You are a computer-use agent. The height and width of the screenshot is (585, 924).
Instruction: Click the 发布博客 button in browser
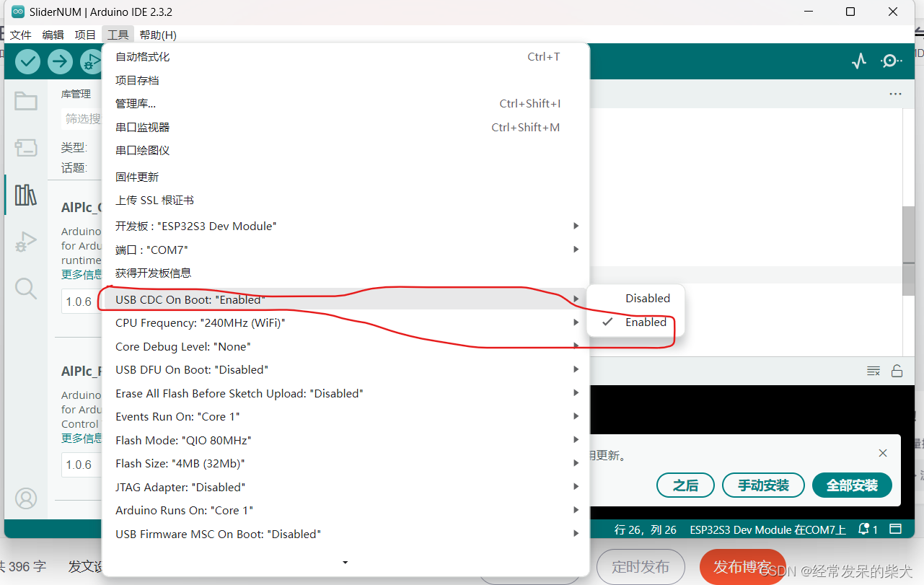[x=742, y=567]
